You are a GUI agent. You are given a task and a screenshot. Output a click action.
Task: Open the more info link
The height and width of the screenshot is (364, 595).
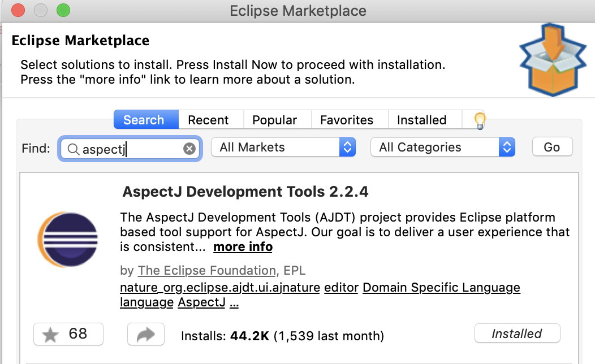click(x=243, y=247)
